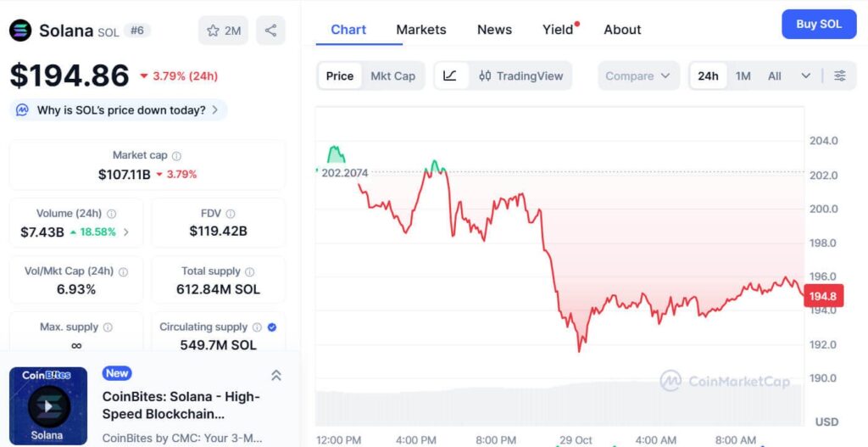Open "Why is SOL's price down today?"

(x=119, y=109)
